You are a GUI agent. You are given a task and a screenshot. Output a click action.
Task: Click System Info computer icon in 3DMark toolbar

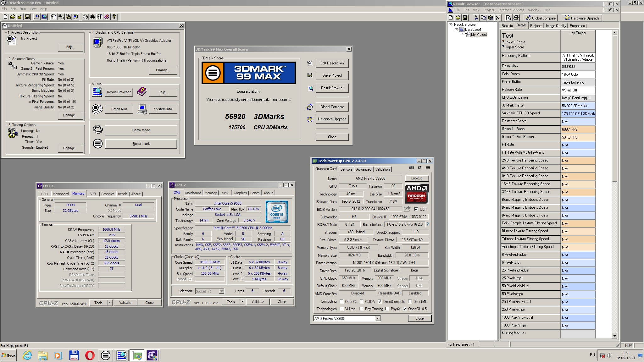point(37,17)
